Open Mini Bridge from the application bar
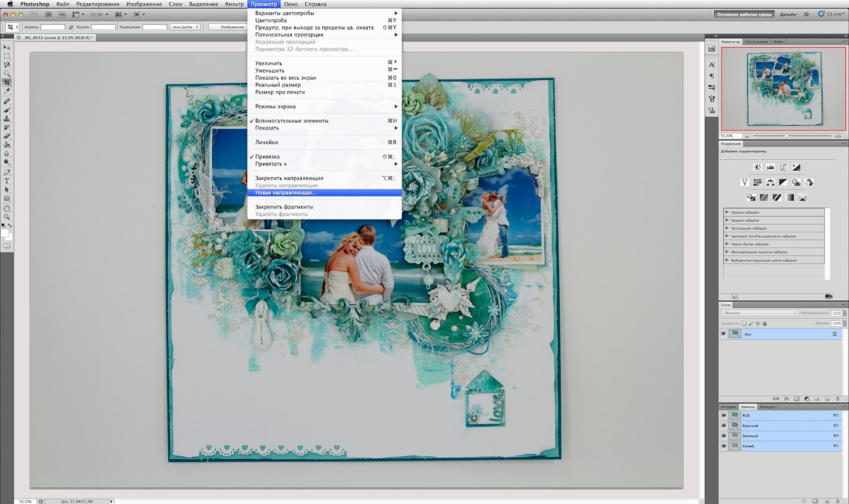Viewport: 849px width, 504px height. pos(62,14)
